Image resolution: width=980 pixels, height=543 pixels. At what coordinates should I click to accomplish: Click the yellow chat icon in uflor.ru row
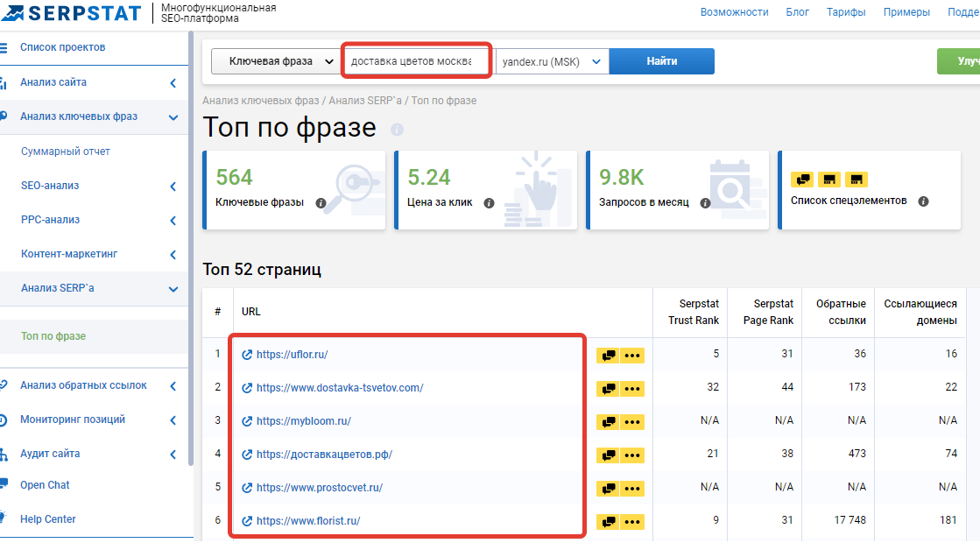608,356
